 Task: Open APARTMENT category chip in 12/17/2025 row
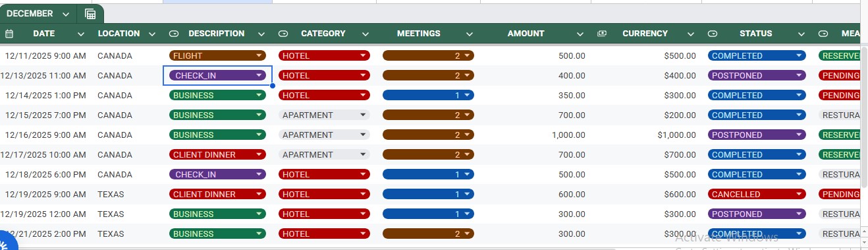coord(363,155)
